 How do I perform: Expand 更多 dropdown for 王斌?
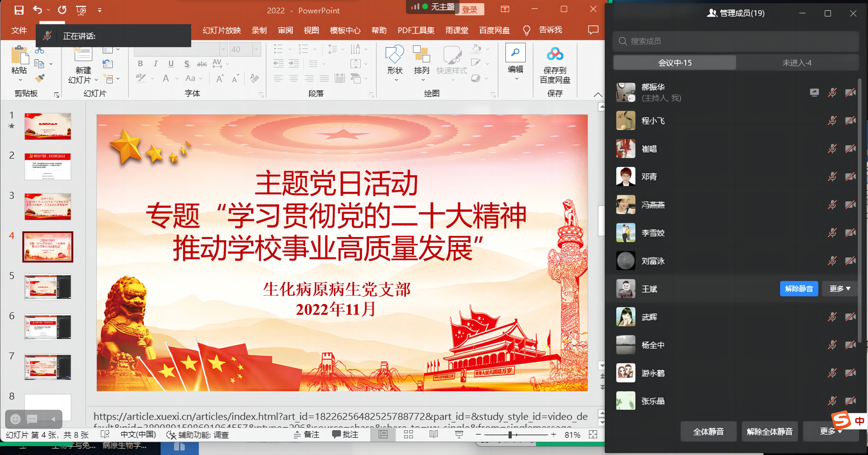(840, 289)
